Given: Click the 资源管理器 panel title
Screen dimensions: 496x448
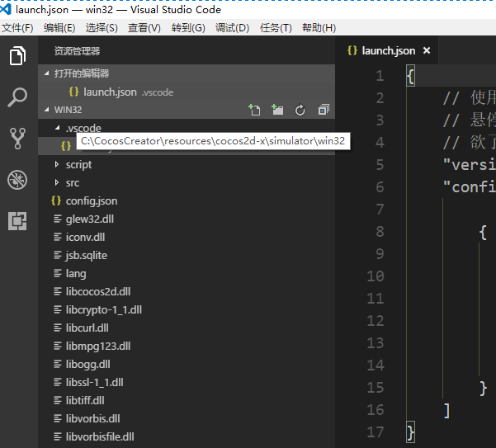Looking at the screenshot, I should tap(77, 50).
